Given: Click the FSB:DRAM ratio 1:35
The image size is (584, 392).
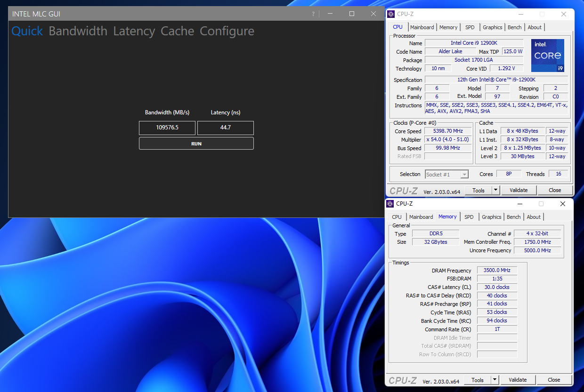Looking at the screenshot, I should click(497, 279).
